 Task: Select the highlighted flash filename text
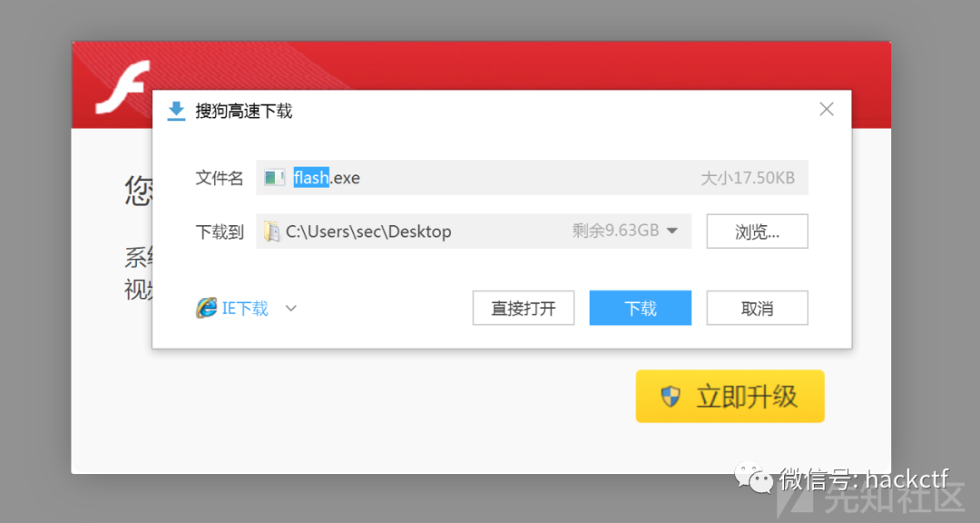311,177
